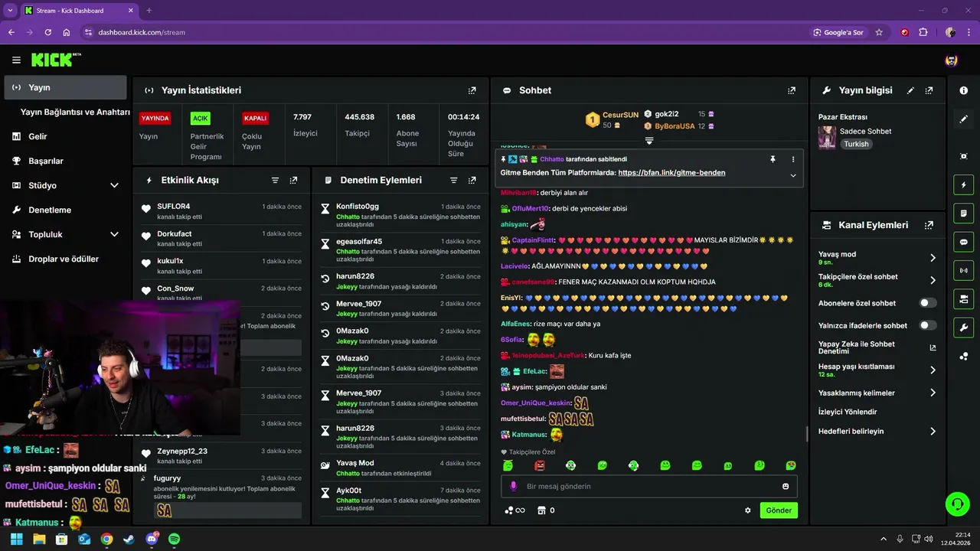Open the green headset support button

point(956,504)
